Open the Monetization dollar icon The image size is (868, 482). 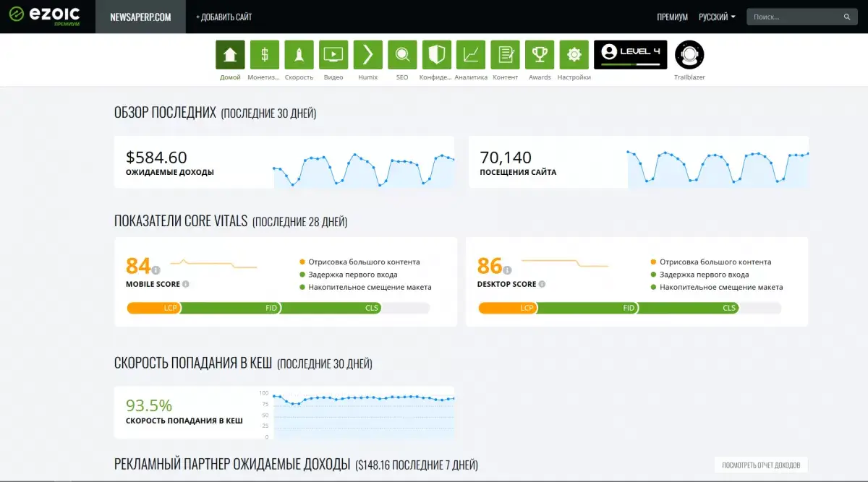click(265, 55)
